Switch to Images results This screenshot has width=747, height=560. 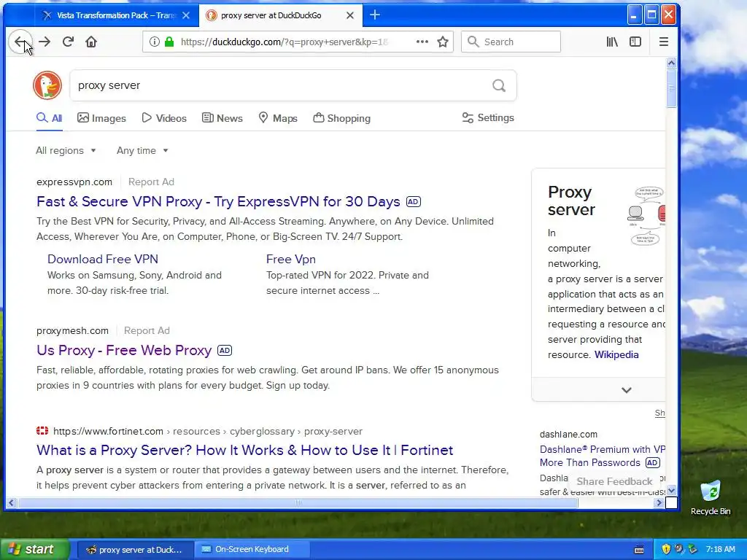pos(102,118)
